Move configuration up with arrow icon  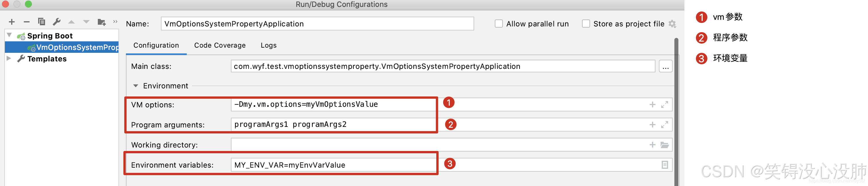(x=71, y=22)
